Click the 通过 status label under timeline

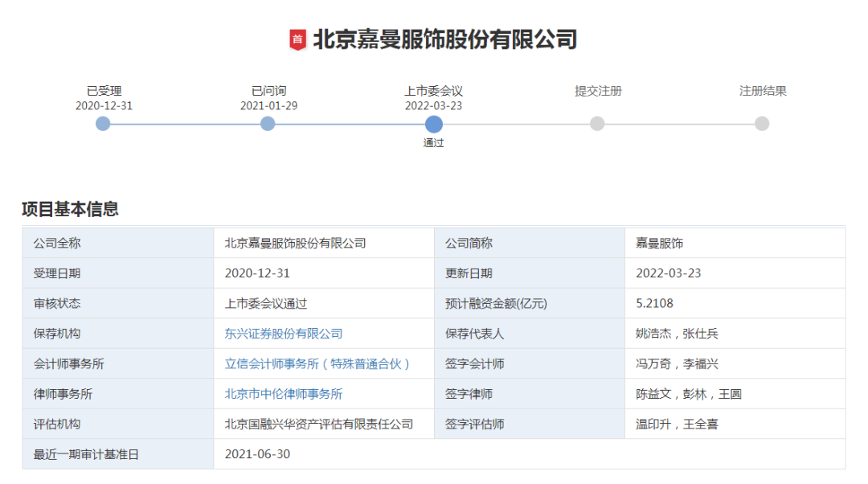433,143
